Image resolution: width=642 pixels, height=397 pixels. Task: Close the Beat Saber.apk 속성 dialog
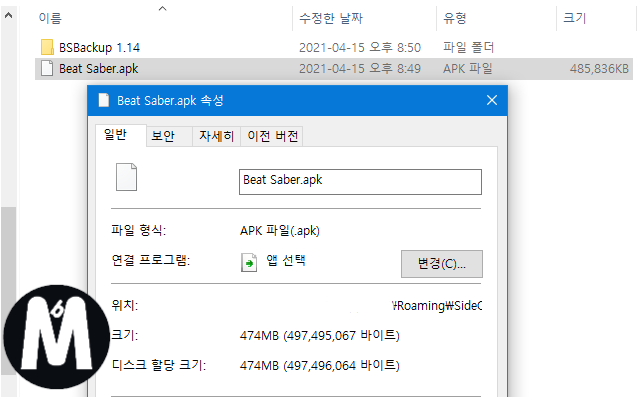pyautogui.click(x=492, y=100)
